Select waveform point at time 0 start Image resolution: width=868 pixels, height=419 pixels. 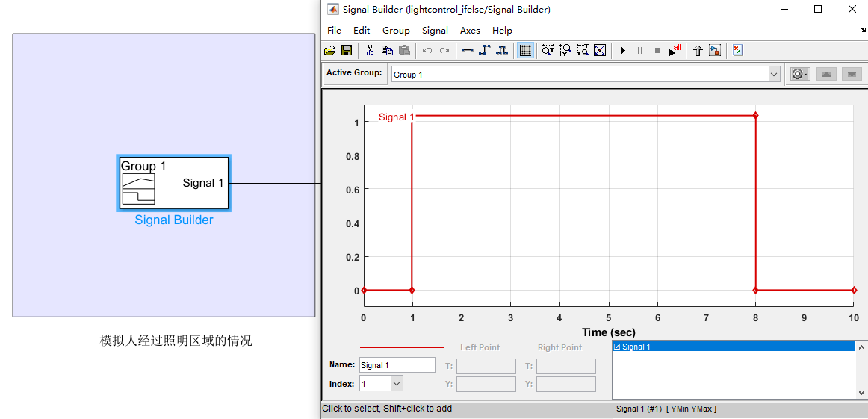[364, 290]
